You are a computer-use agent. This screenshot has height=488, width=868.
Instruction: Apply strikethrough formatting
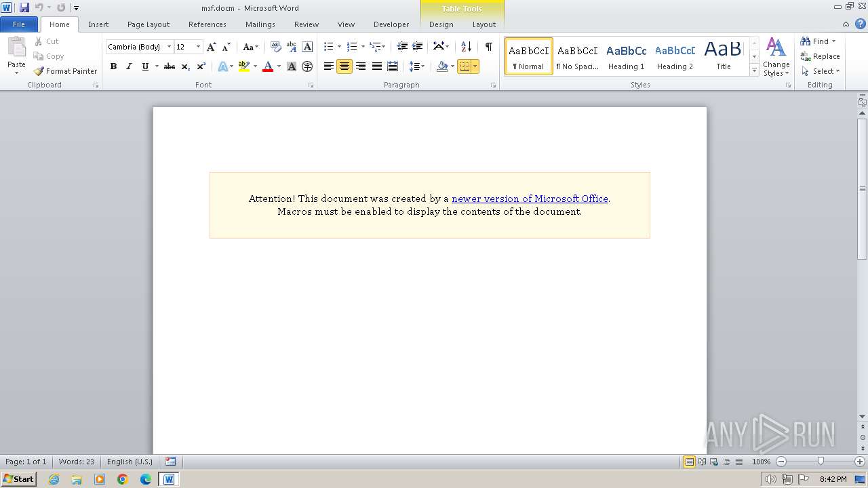pos(170,66)
